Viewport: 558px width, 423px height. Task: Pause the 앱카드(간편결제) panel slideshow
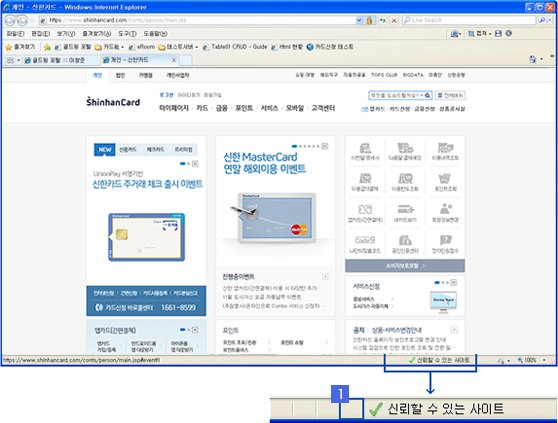[x=195, y=330]
